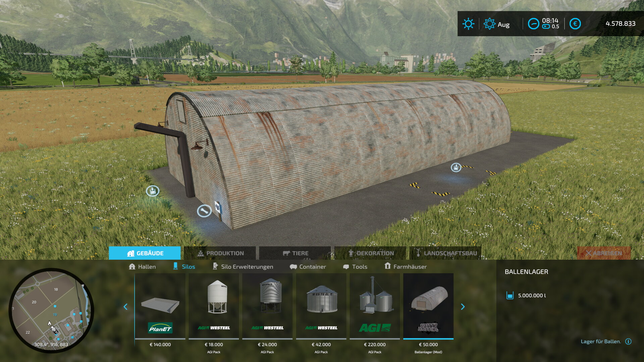Open the Landschaftsbau tab
The image size is (644, 362).
click(445, 253)
